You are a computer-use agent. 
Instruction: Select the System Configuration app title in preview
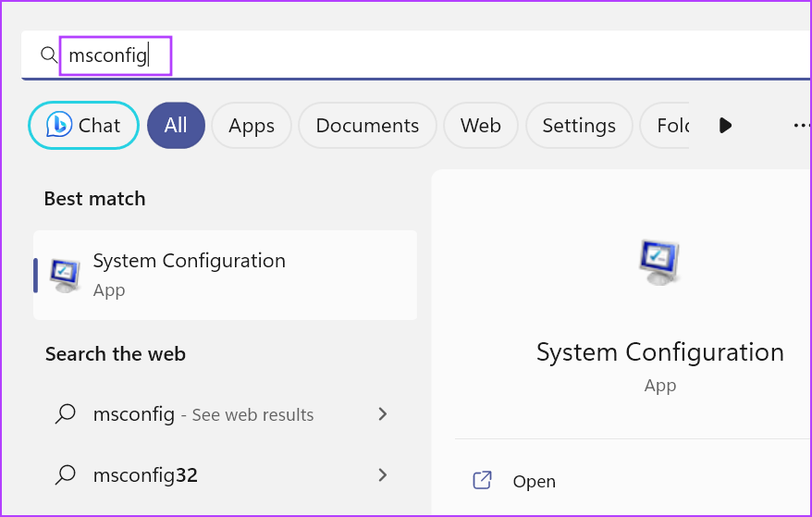coord(659,352)
